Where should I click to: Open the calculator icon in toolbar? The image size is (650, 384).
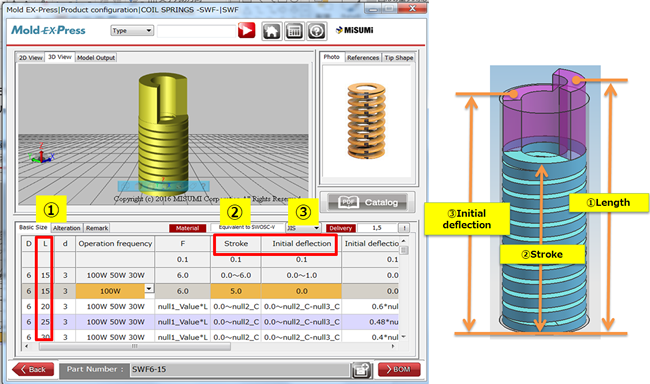coord(294,31)
